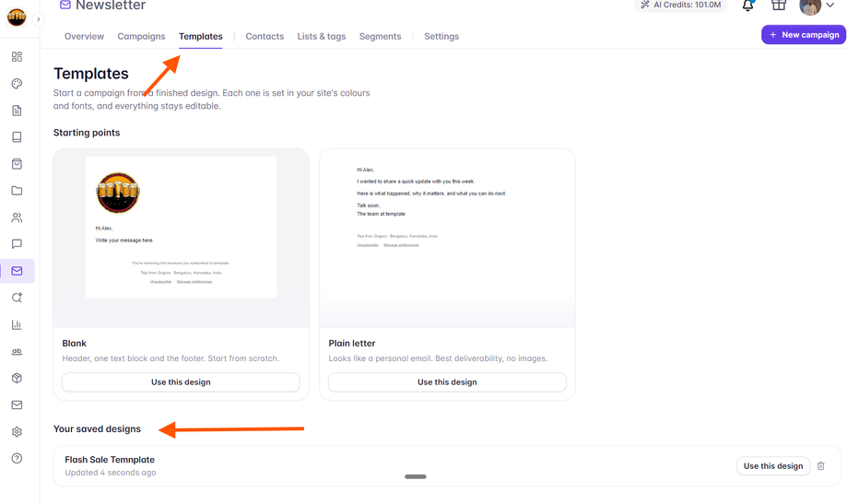Viewport: 847px width, 504px height.
Task: Expand the account menu chevron
Action: [830, 6]
